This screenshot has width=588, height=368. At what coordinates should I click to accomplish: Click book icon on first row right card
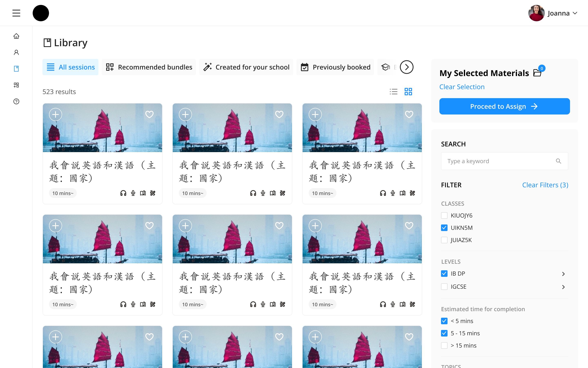[403, 193]
